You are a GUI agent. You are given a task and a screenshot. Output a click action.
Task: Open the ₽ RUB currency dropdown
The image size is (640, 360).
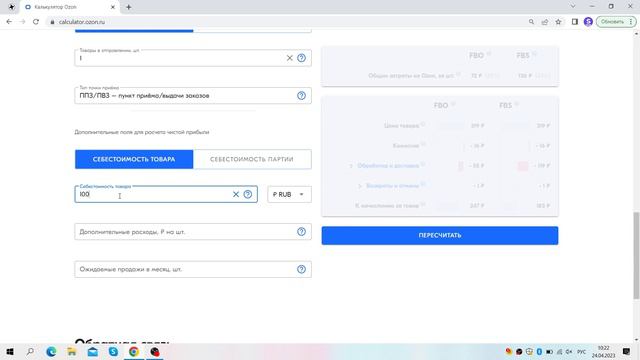tap(289, 194)
